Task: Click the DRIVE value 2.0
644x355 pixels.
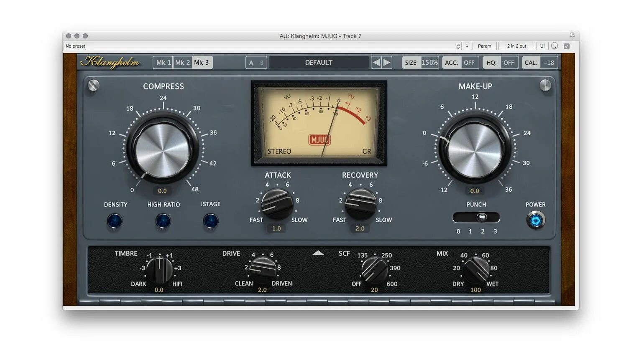Action: [262, 290]
